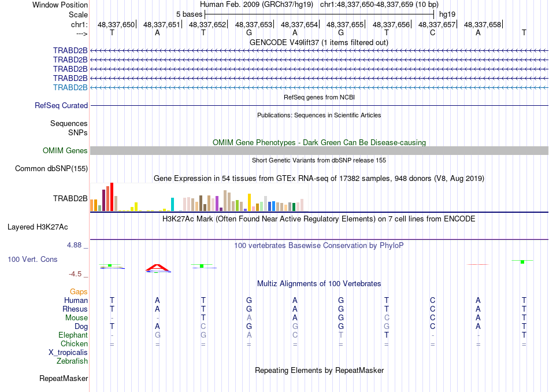
Task: Click the 'RefSeq genes from NCBI' title
Action: click(x=319, y=97)
